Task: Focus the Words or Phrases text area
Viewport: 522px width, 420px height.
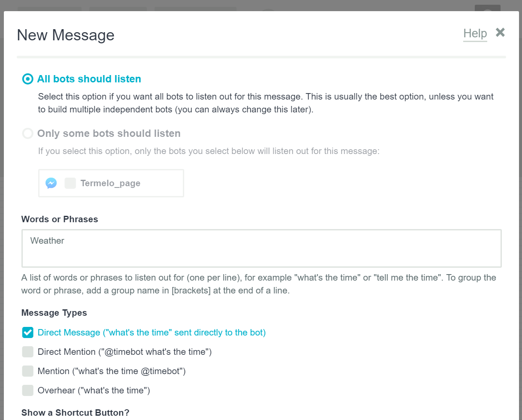Action: tap(261, 248)
